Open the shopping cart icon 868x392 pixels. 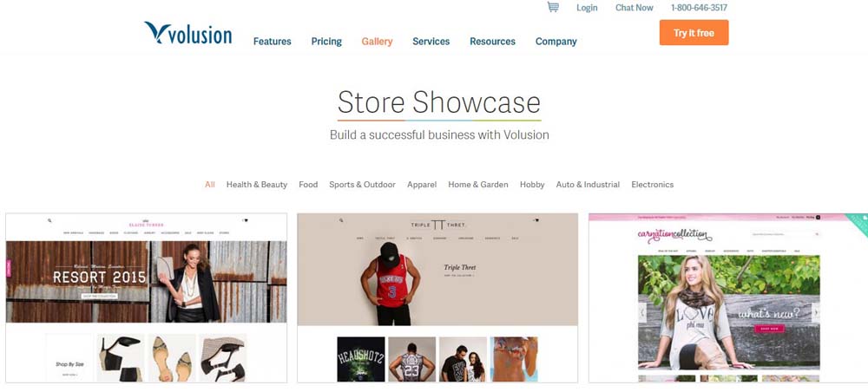[x=552, y=7]
